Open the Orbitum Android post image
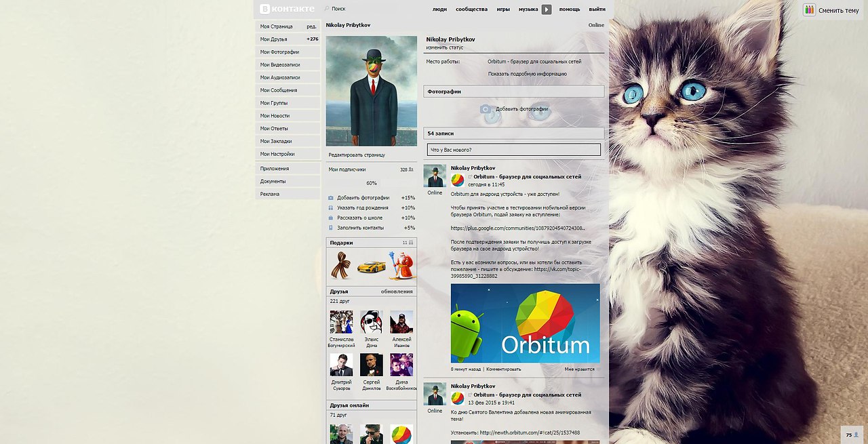 tap(526, 323)
